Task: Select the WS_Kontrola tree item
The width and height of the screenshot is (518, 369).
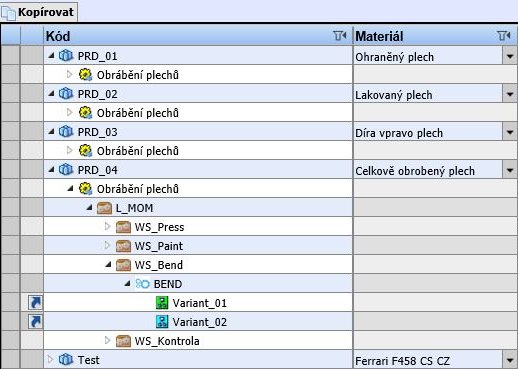Action: [x=167, y=341]
